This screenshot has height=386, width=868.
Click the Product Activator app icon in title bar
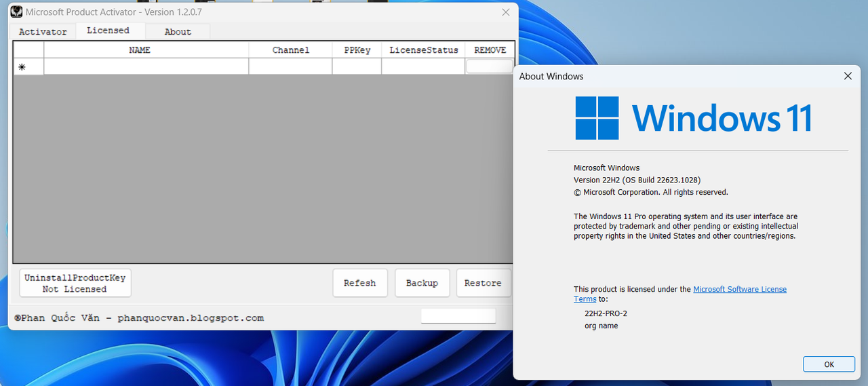click(16, 12)
